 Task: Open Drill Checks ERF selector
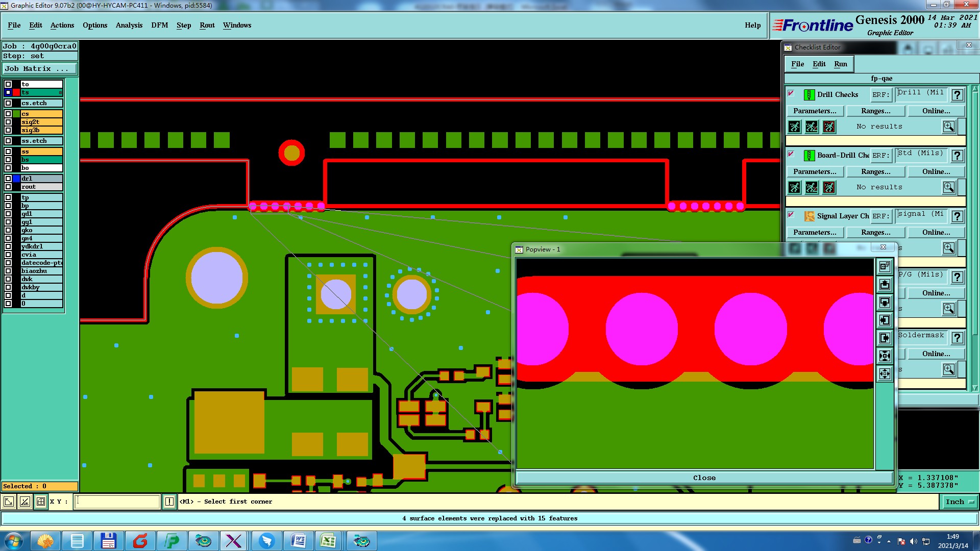(x=880, y=95)
